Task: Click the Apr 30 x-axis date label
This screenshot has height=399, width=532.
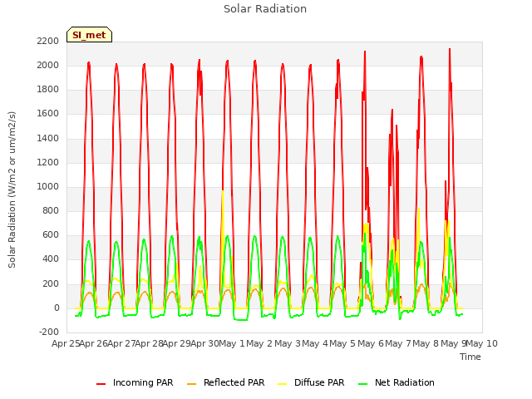Action: (x=204, y=343)
